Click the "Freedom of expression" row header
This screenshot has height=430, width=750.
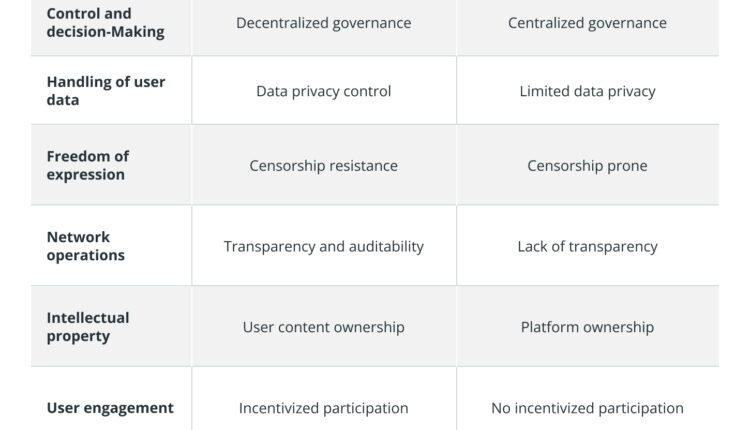coord(88,165)
